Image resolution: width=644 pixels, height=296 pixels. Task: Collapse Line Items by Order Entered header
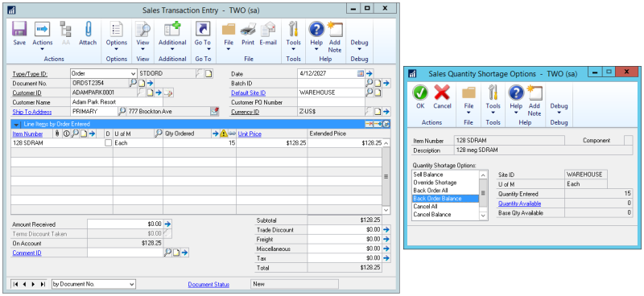coord(16,124)
